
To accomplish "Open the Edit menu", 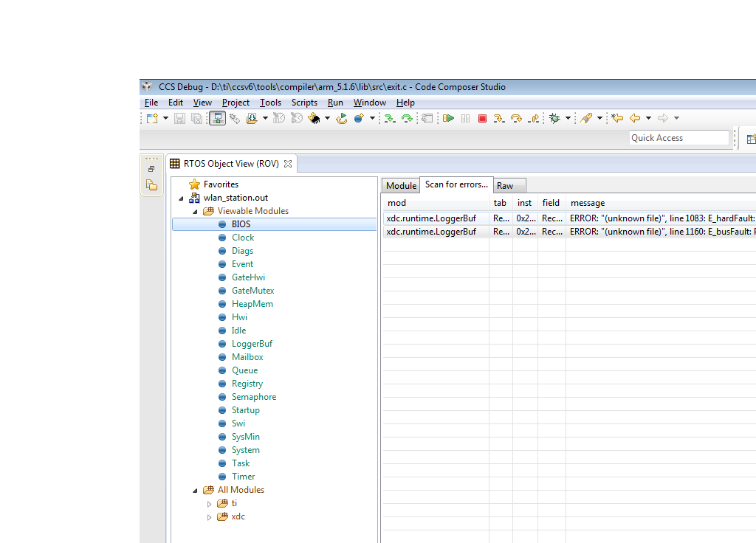I will (x=176, y=103).
